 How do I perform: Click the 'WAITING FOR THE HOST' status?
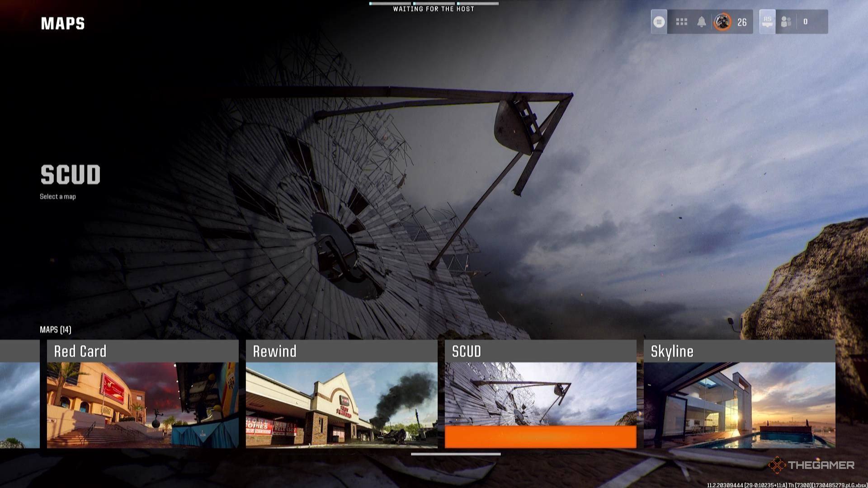pos(434,9)
